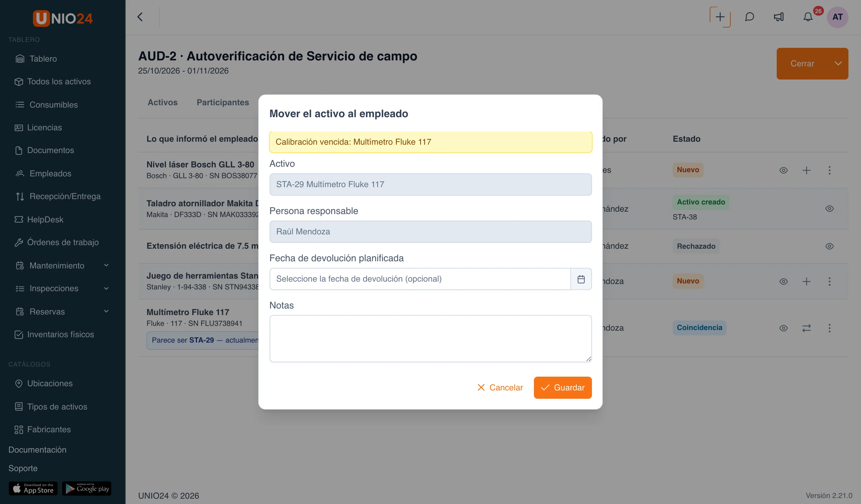Click the Guardar button
Screen dimensions: 861x504
pos(563,387)
